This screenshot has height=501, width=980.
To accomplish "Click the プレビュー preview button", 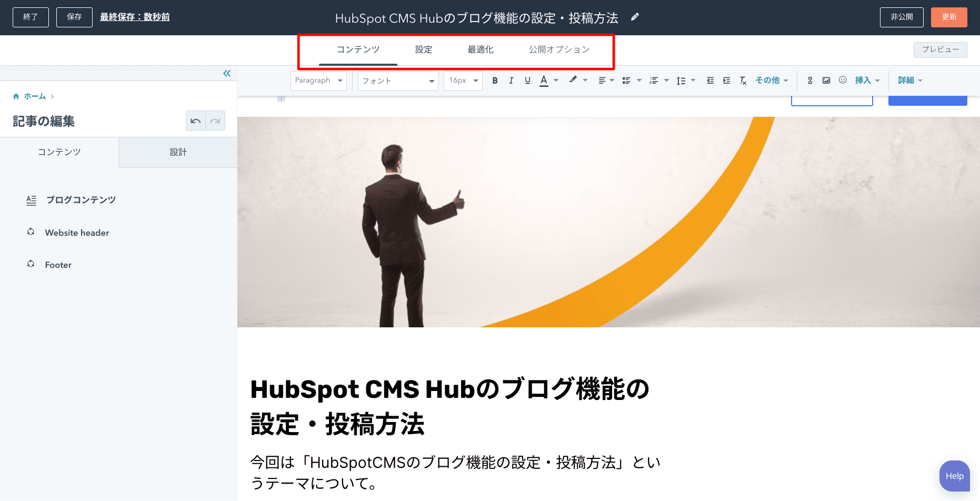I will click(941, 49).
